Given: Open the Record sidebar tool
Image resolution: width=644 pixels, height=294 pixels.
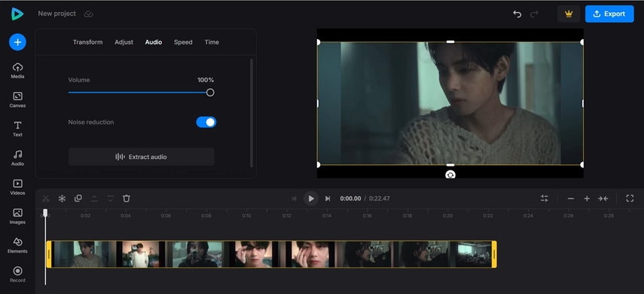Looking at the screenshot, I should 17,274.
